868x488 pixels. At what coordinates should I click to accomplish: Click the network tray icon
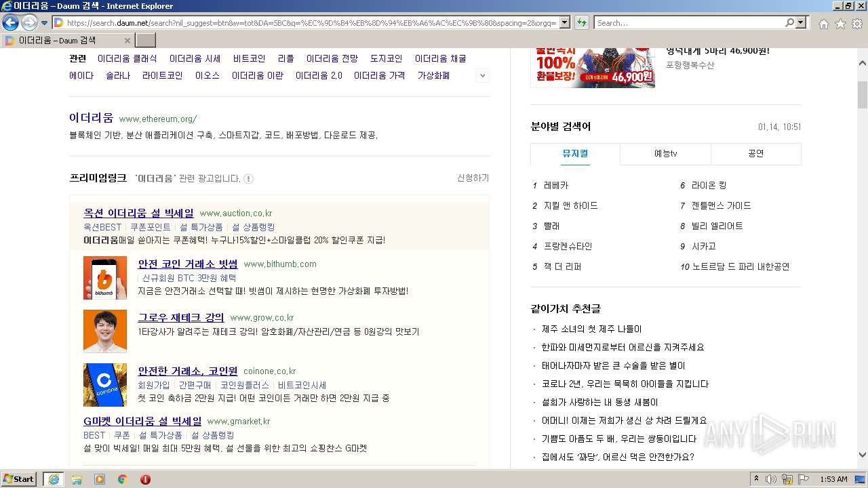pyautogui.click(x=787, y=479)
